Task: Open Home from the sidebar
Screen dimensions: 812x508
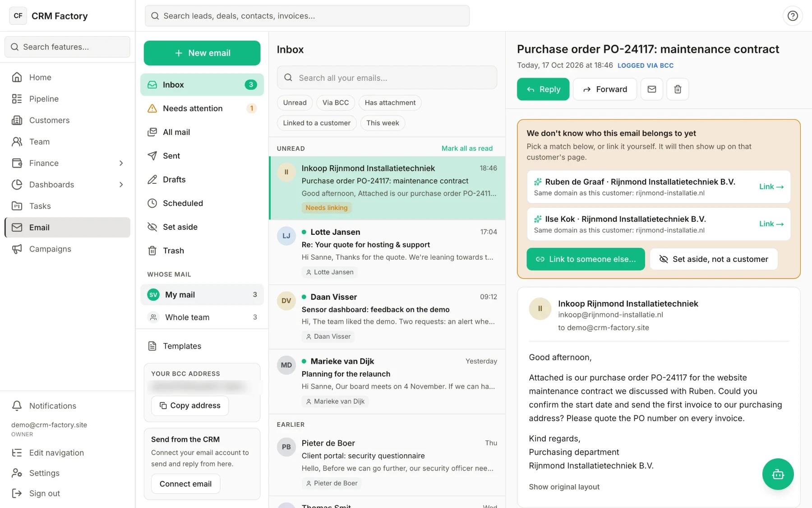Action: tap(68, 77)
